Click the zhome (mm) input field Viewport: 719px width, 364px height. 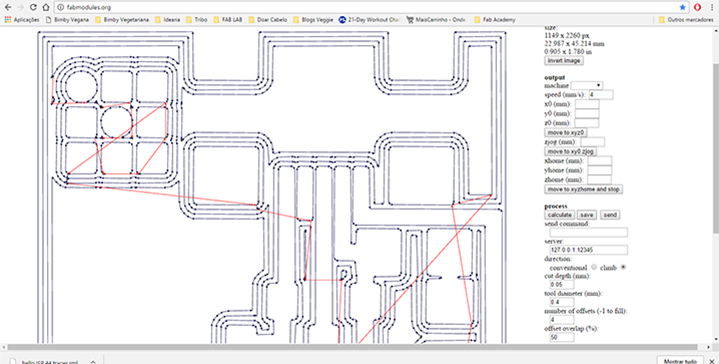pos(600,180)
